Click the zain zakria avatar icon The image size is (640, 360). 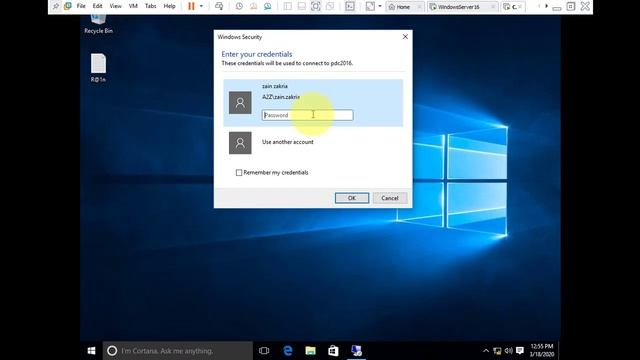[240, 102]
